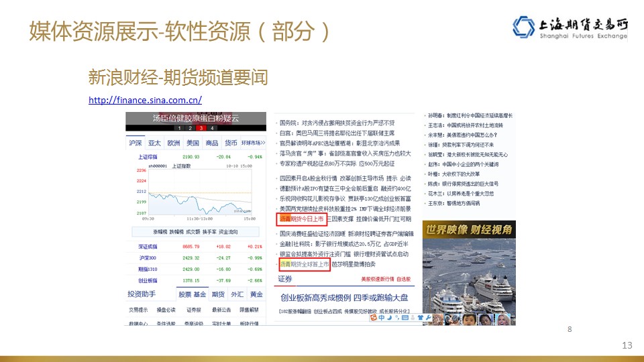Click the shirt skin icon in IME bar
The width and height of the screenshot is (644, 362).
[x=420, y=318]
